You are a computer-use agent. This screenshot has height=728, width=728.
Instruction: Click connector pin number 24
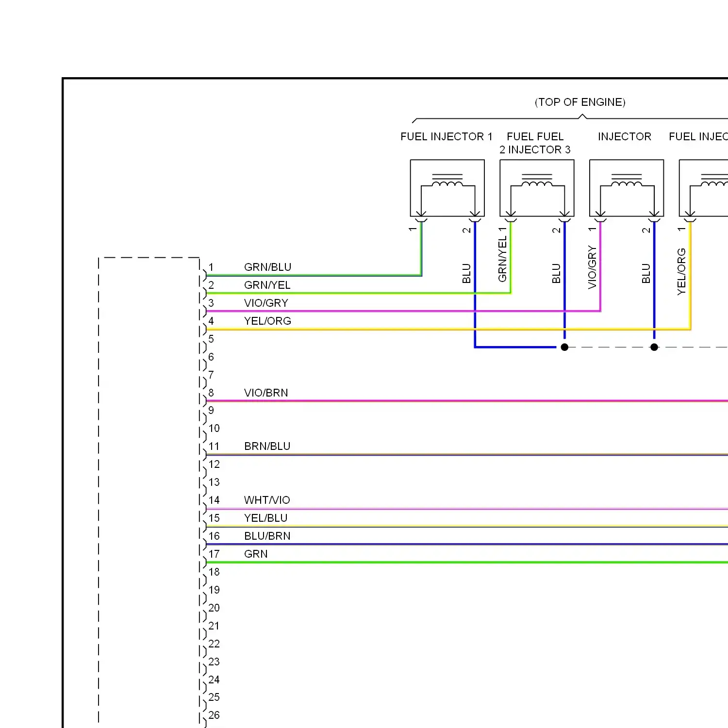214,680
